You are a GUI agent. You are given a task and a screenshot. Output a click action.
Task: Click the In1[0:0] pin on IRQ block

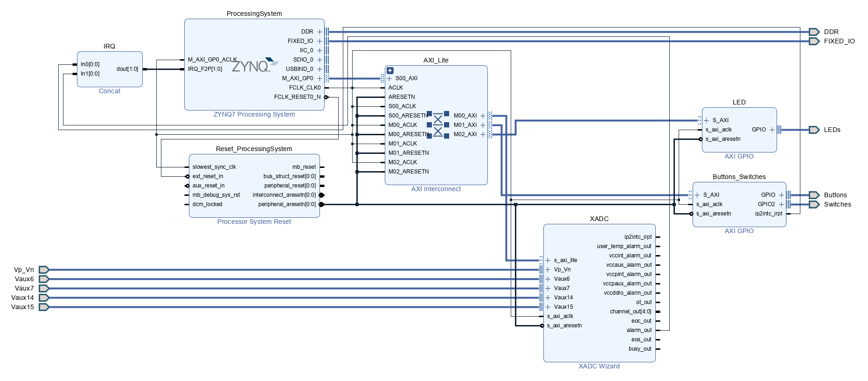[x=90, y=74]
